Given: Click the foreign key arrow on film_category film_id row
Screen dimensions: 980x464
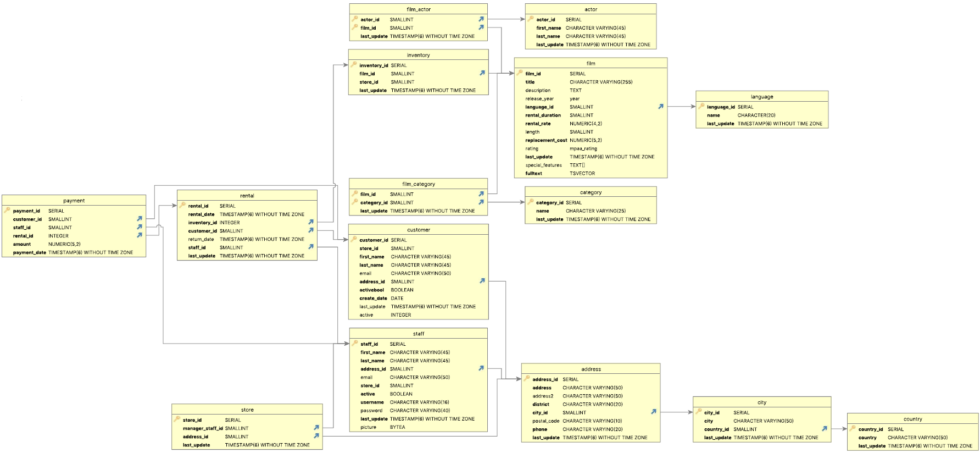Looking at the screenshot, I should 481,194.
